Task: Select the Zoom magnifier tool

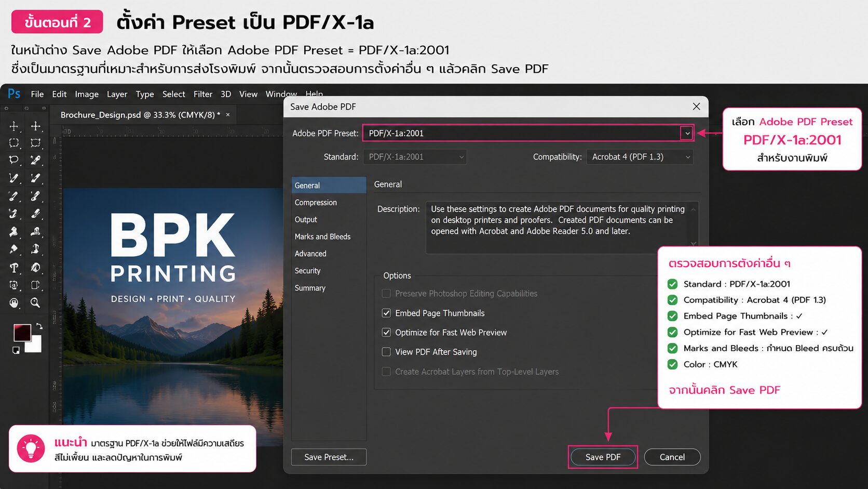Action: [x=35, y=302]
